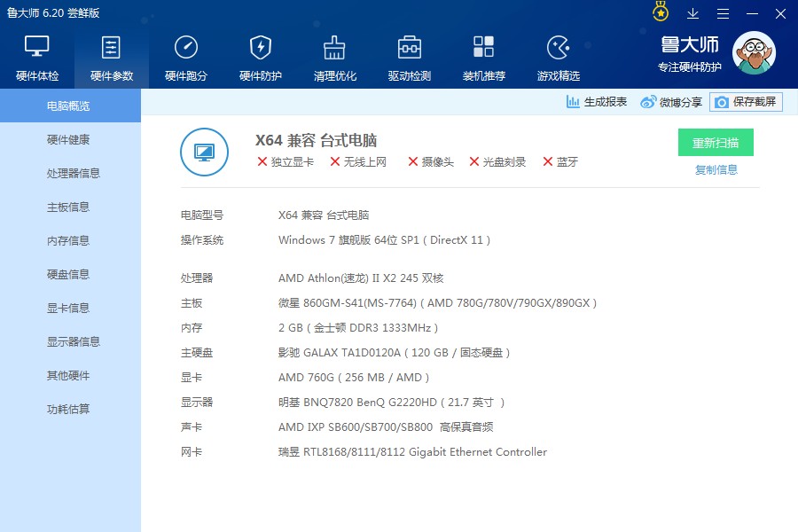Click the 鲁大师 mascot avatar
Viewport: 798px width, 532px height.
coord(754,52)
